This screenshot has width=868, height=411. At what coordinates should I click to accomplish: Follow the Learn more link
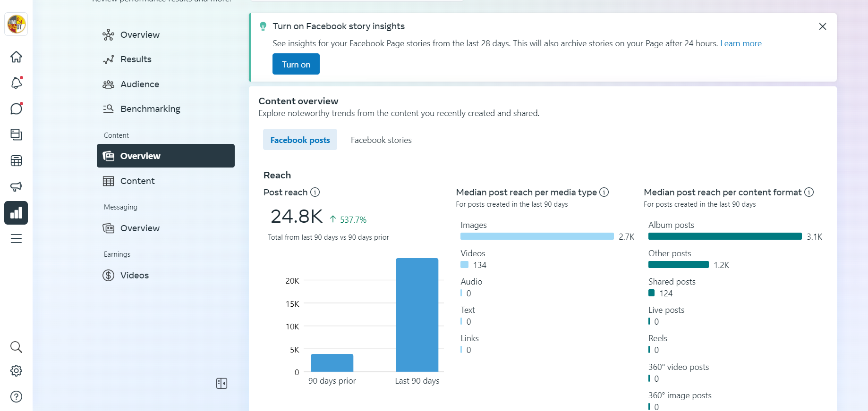point(740,43)
